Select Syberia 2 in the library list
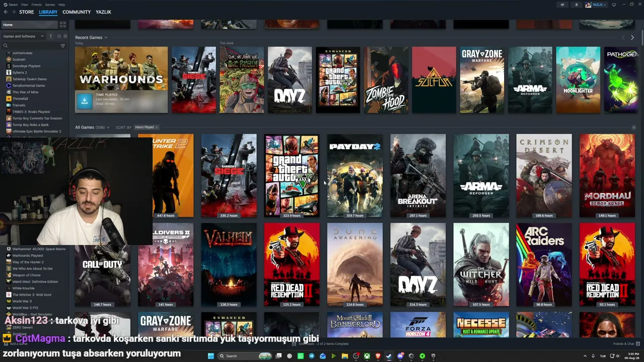The width and height of the screenshot is (644, 362). tap(20, 72)
